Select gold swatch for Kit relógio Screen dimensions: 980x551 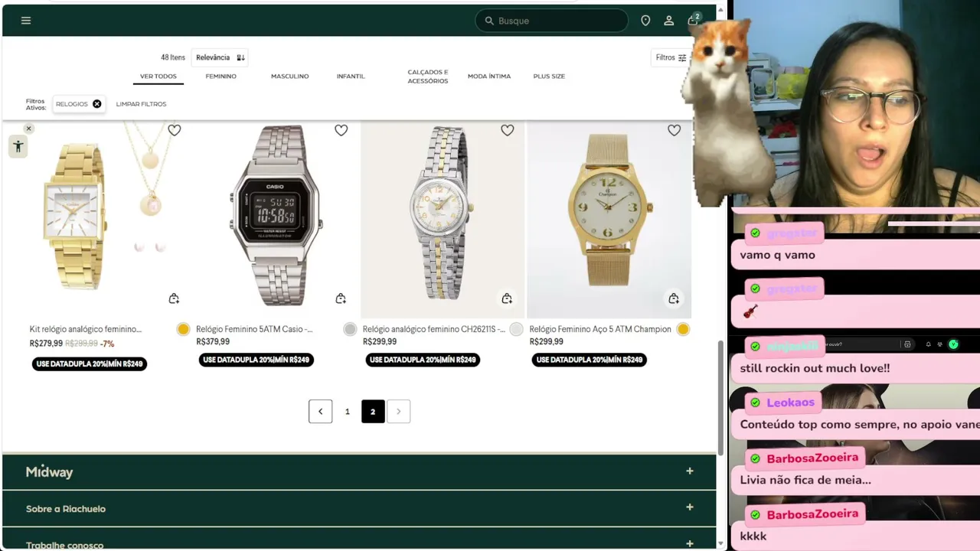coord(183,329)
